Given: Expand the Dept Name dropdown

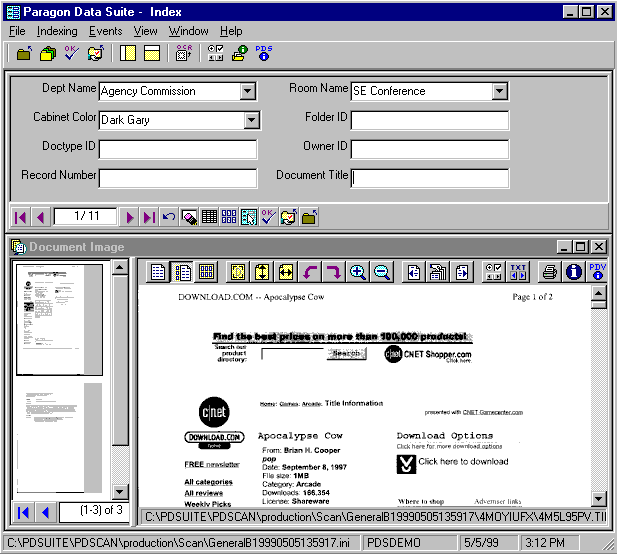Looking at the screenshot, I should tap(248, 92).
